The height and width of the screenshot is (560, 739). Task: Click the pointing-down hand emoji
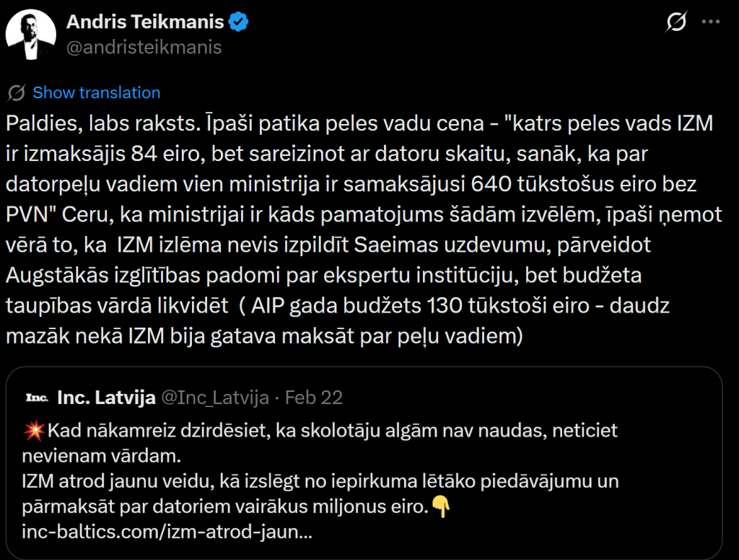[441, 507]
